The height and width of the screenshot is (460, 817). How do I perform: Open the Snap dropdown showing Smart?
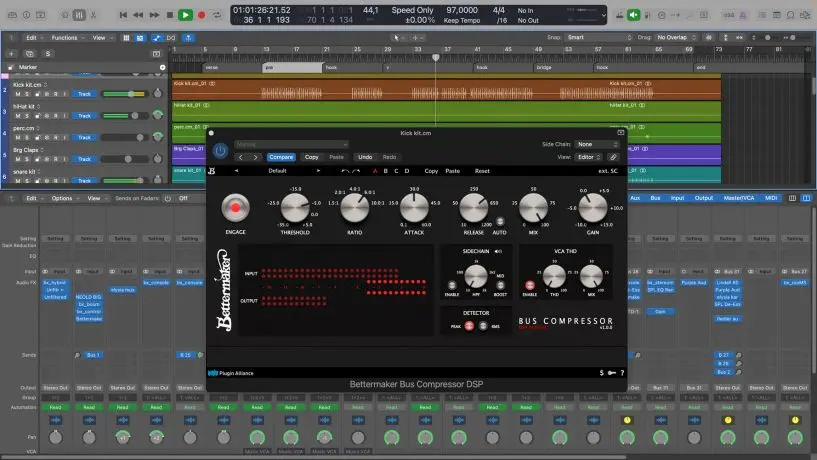point(599,38)
